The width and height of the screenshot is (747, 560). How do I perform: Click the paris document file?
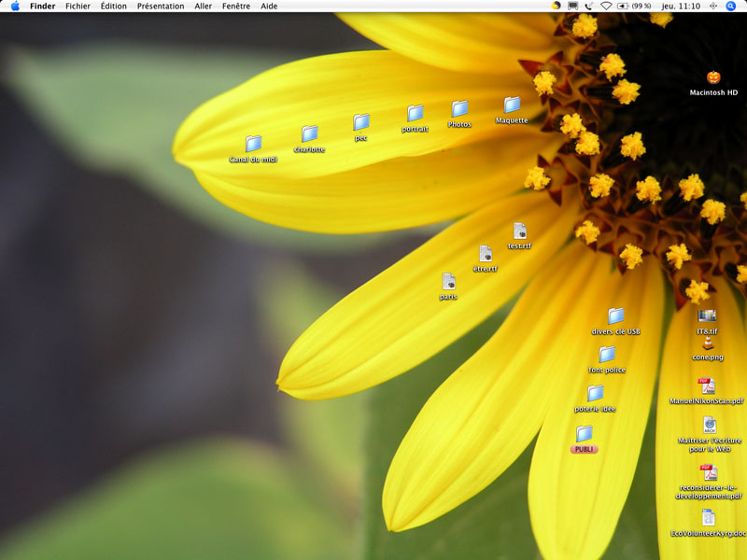tap(448, 282)
